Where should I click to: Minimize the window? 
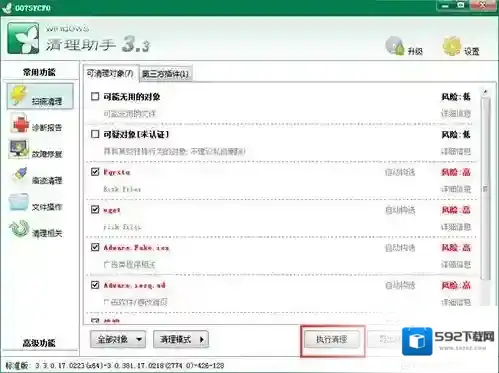[445, 5]
